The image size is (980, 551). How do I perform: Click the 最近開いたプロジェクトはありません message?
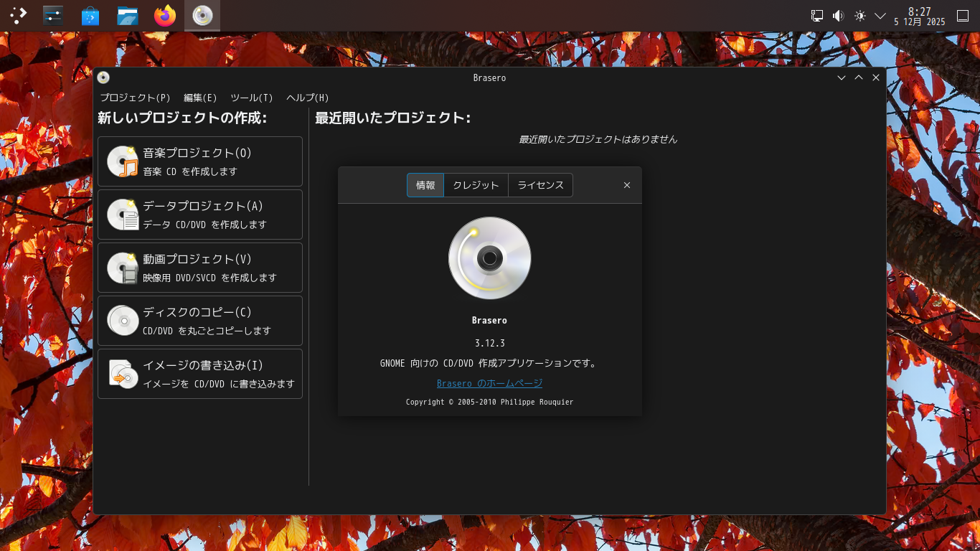(598, 139)
